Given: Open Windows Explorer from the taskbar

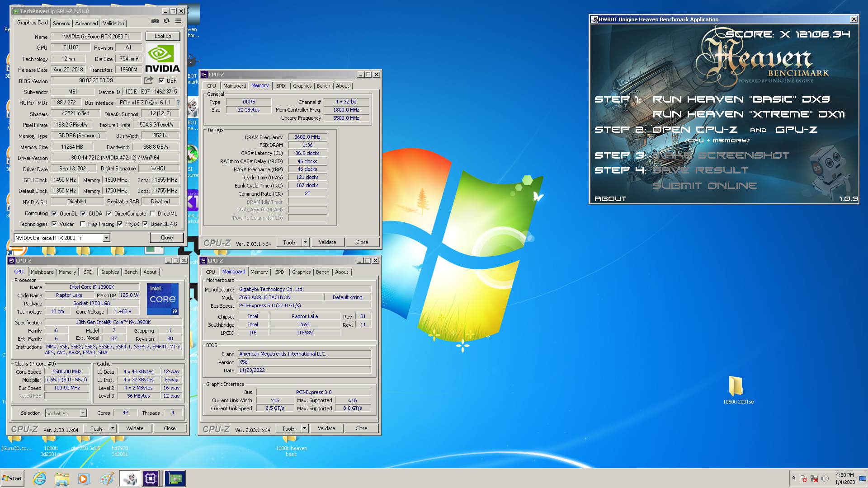Looking at the screenshot, I should pos(62,479).
